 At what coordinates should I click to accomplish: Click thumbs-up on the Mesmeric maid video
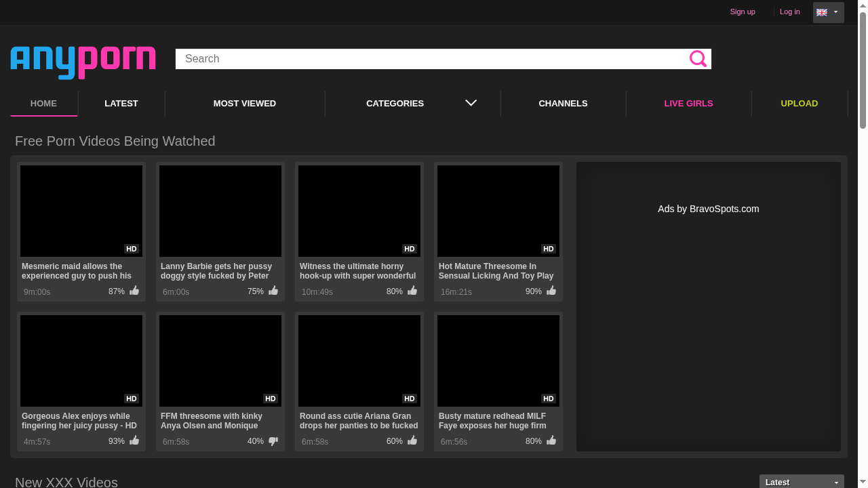(x=134, y=290)
